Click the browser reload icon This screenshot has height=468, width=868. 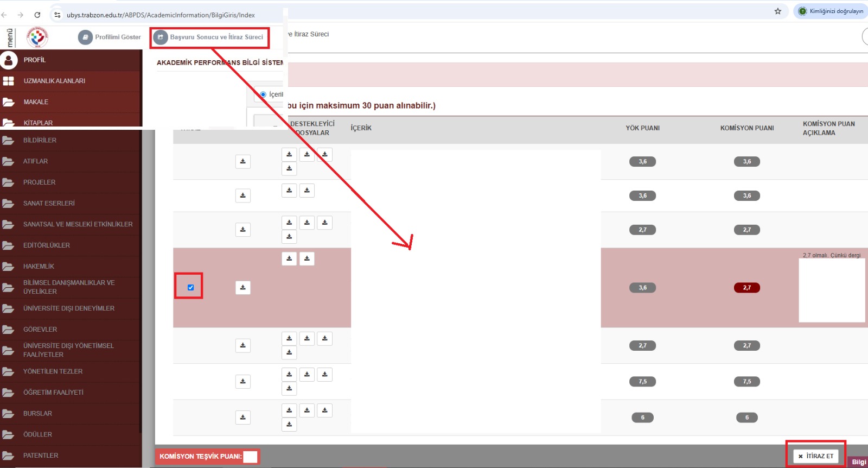[37, 15]
